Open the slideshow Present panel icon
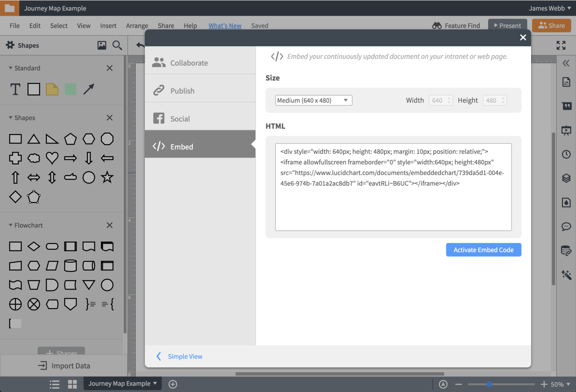 pyautogui.click(x=566, y=130)
